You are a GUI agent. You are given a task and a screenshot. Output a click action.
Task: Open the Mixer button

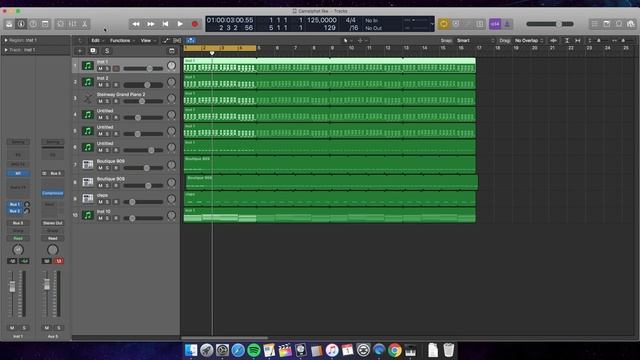tap(72, 24)
